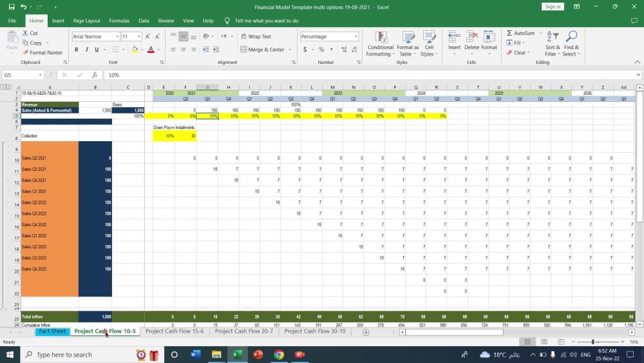
Task: Open the font size 11 dropdown
Action: pos(139,37)
